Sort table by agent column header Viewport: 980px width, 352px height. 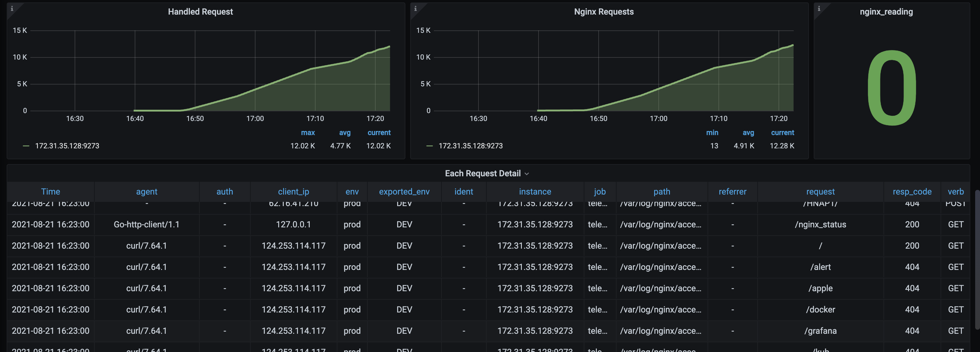pyautogui.click(x=147, y=192)
